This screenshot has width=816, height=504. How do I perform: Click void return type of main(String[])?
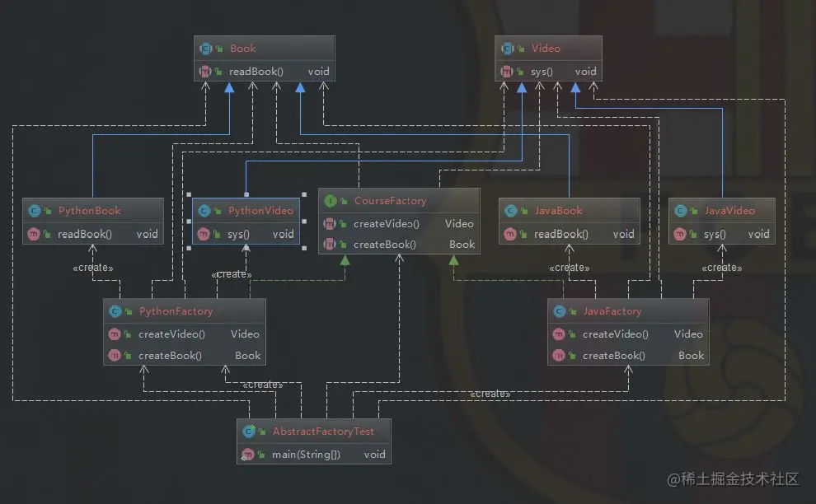374,454
